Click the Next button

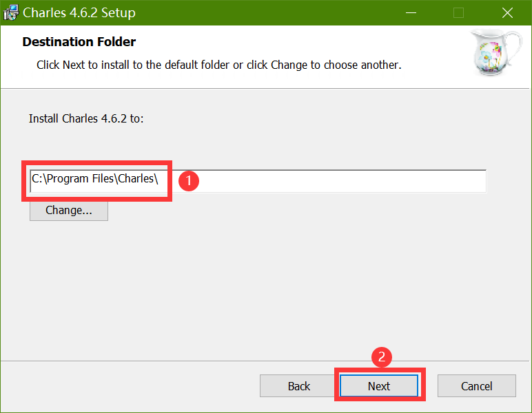378,385
